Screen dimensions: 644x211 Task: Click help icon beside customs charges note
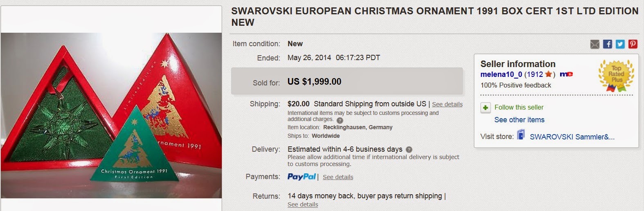click(340, 120)
